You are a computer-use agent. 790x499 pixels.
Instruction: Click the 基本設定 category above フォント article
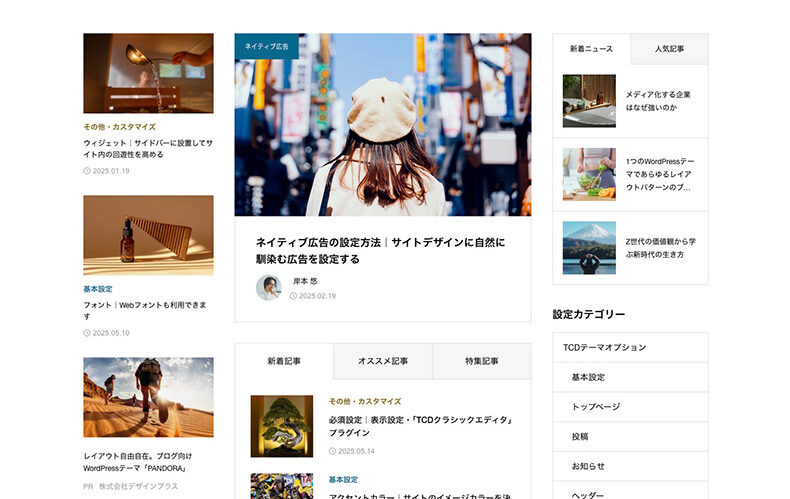point(98,289)
